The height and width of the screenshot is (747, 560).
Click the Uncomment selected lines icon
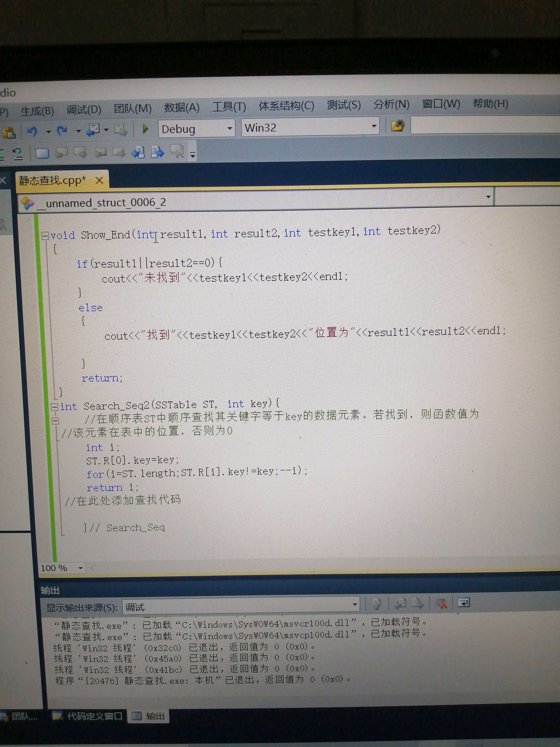click(18, 154)
